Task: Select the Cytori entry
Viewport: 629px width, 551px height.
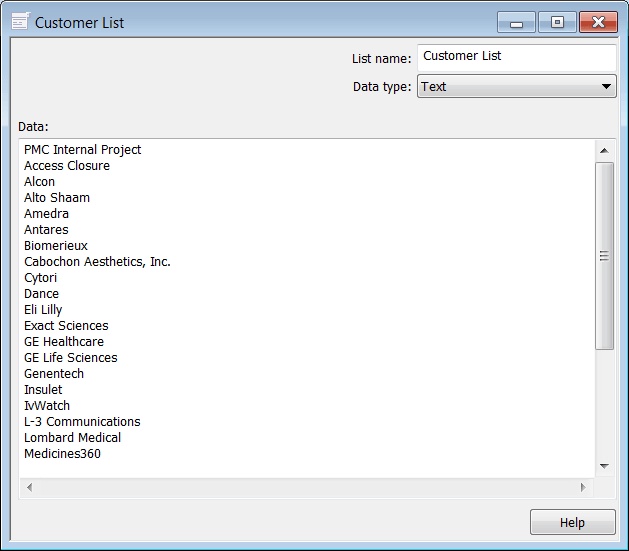Action: (x=41, y=278)
